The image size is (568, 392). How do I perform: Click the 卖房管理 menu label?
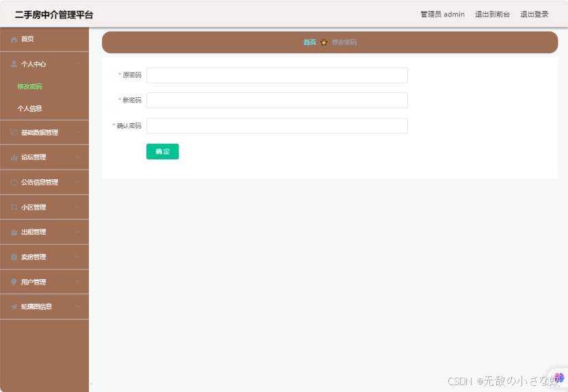pyautogui.click(x=34, y=257)
